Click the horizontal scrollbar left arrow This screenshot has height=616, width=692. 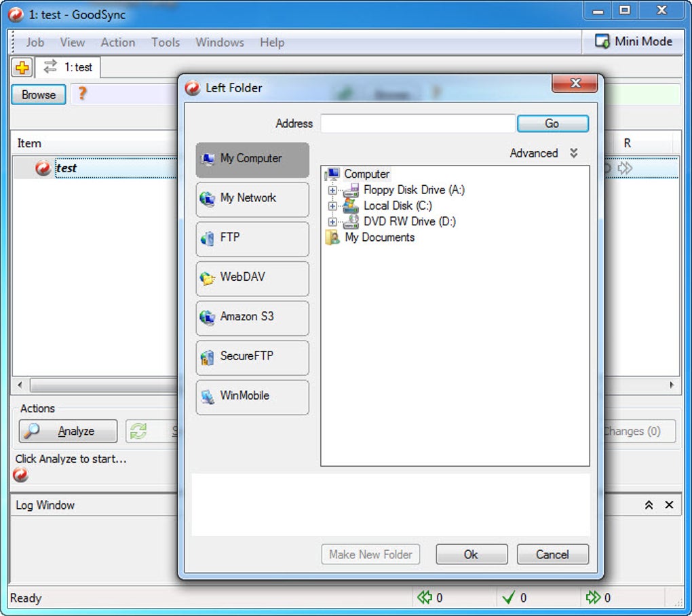click(x=20, y=385)
